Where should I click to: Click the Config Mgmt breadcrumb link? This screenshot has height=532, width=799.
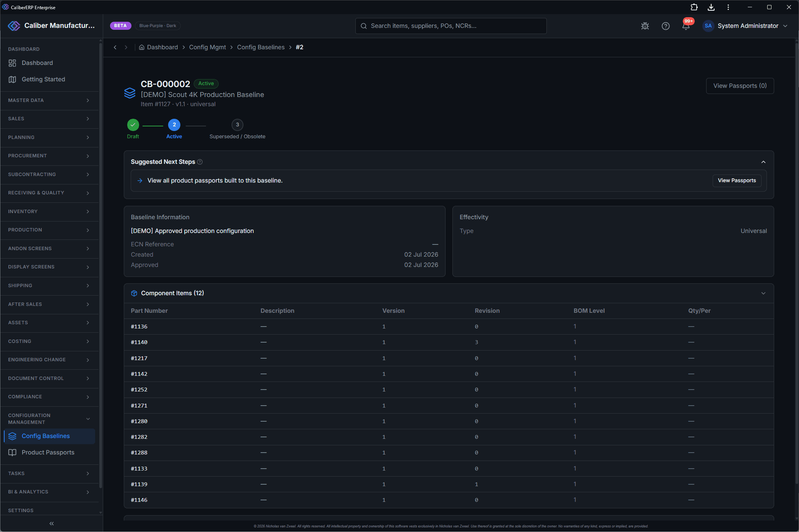[x=207, y=47]
